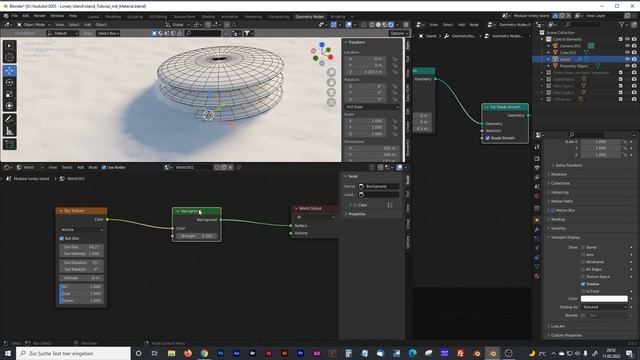Click the Select Box button in header
Viewport: 640px width, 360px height.
click(108, 33)
